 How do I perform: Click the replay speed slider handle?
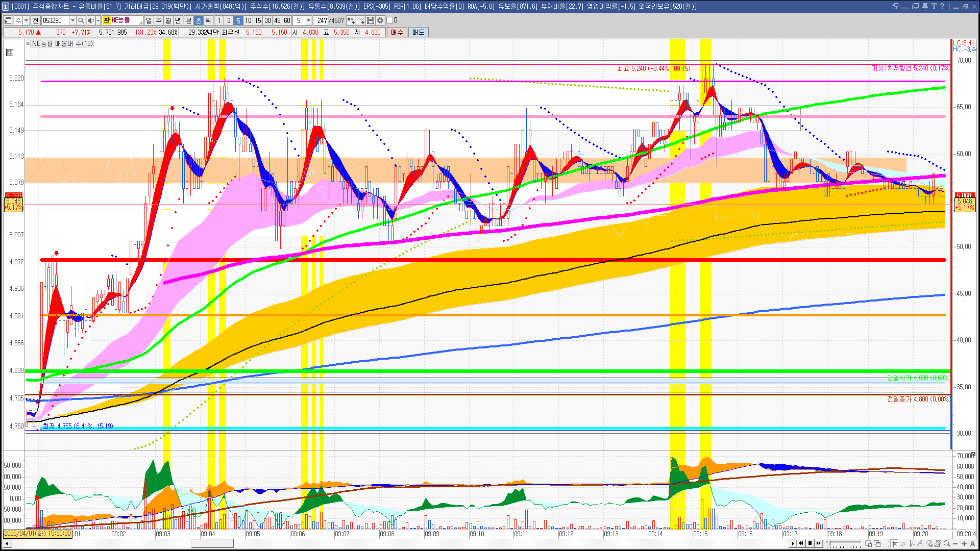830,543
